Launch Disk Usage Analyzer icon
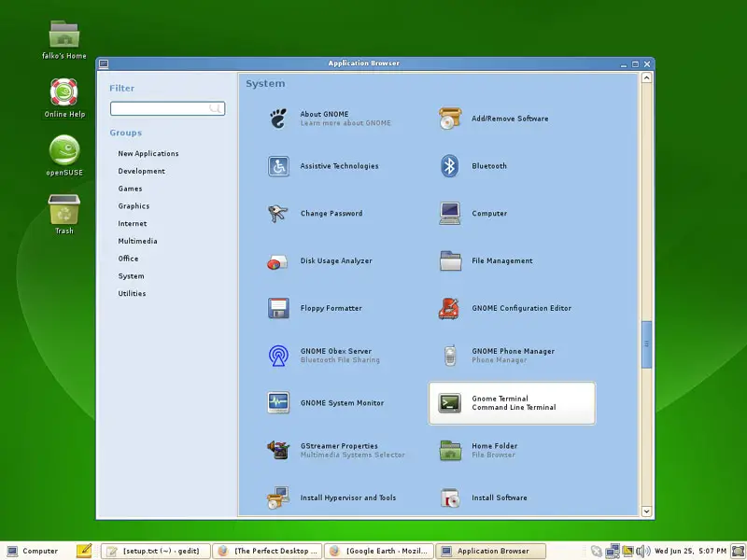The width and height of the screenshot is (747, 560). coord(277,261)
